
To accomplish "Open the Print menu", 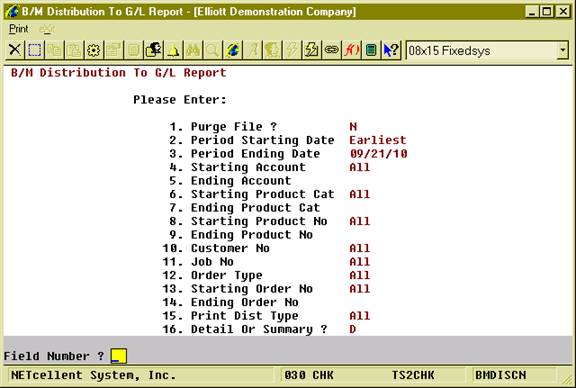I will [x=18, y=29].
